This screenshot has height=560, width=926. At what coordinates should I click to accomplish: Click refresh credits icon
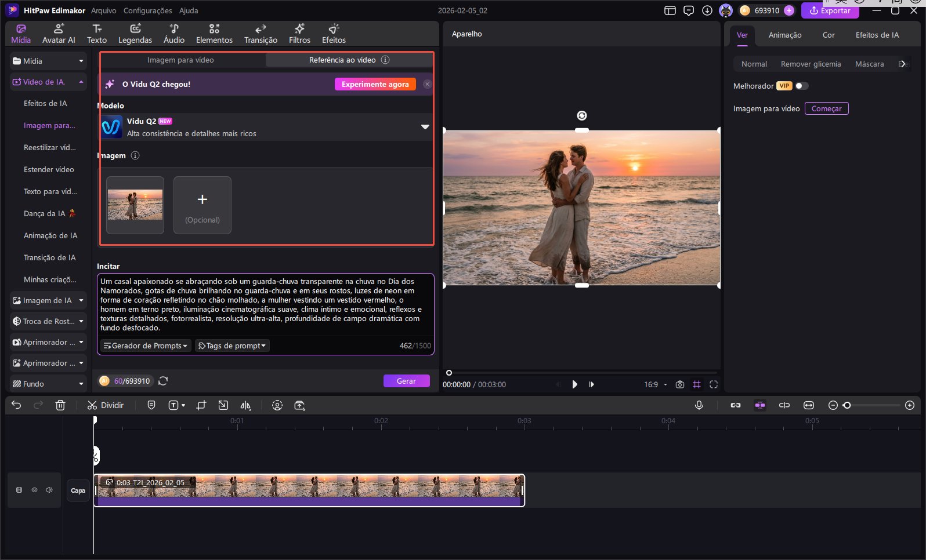163,381
